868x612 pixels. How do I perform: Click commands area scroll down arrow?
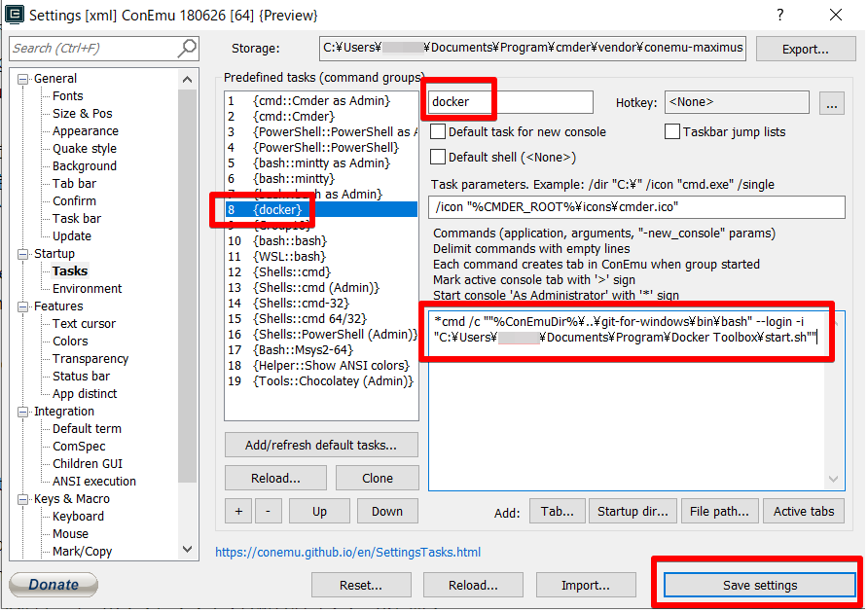[x=834, y=480]
